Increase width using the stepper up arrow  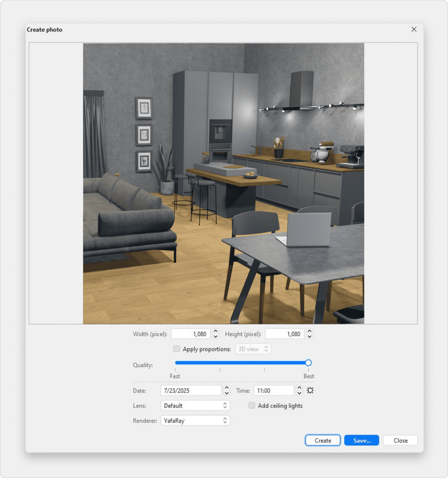[215, 331]
